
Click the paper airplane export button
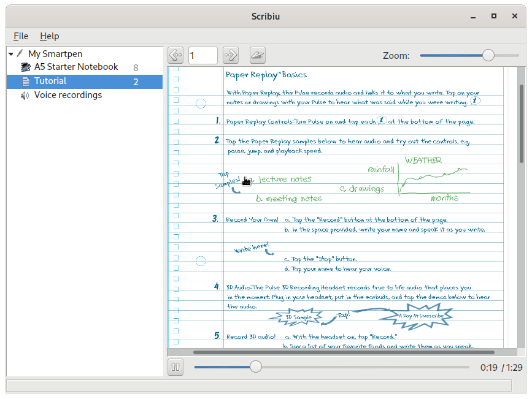pos(258,55)
